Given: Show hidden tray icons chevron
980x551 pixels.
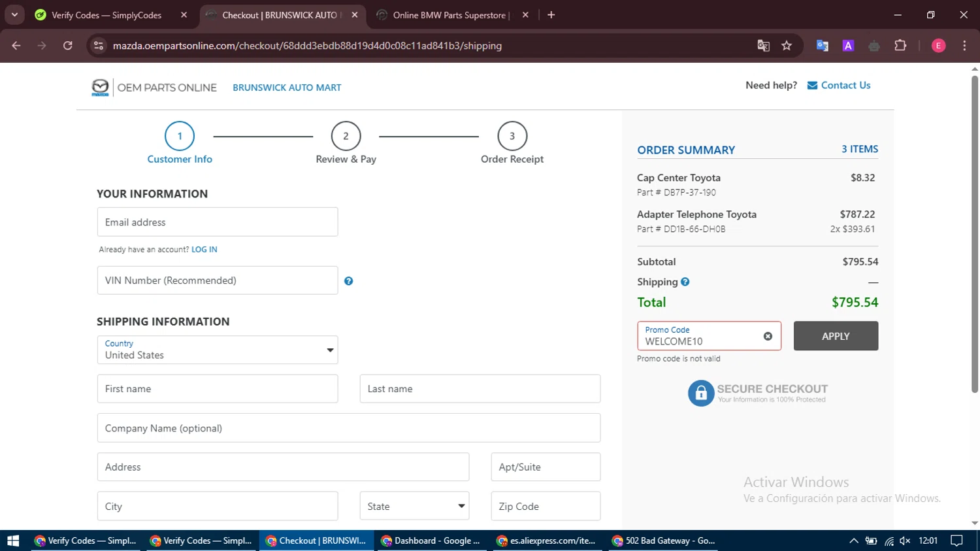Looking at the screenshot, I should 854,541.
